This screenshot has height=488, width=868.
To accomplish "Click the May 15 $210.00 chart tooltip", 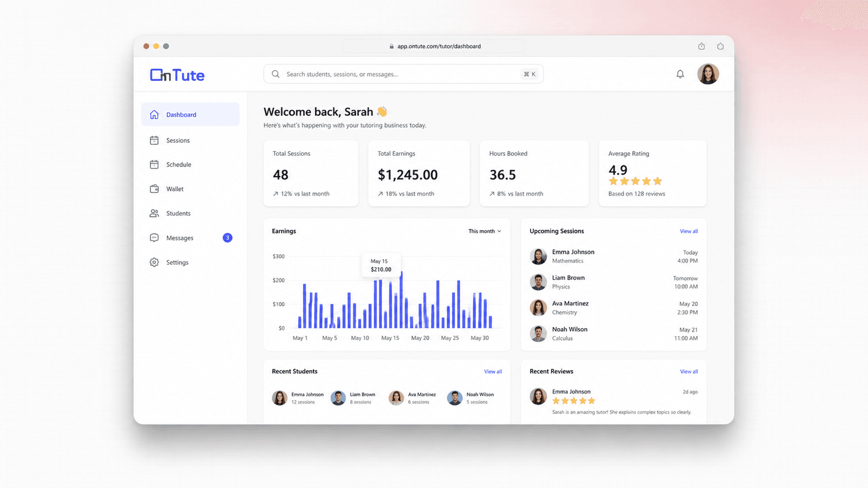I will click(x=381, y=265).
